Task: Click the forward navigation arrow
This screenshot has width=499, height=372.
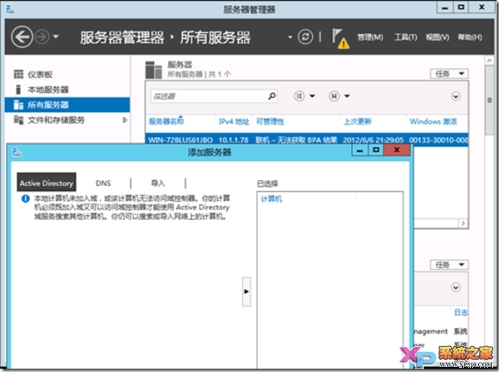Action: (42, 37)
